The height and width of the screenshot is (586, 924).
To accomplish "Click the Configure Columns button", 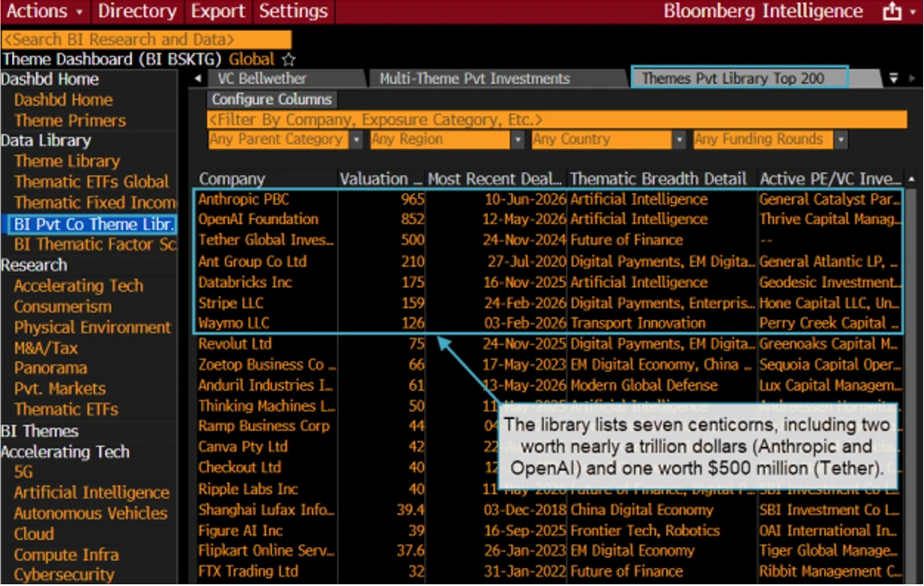I will (x=272, y=99).
